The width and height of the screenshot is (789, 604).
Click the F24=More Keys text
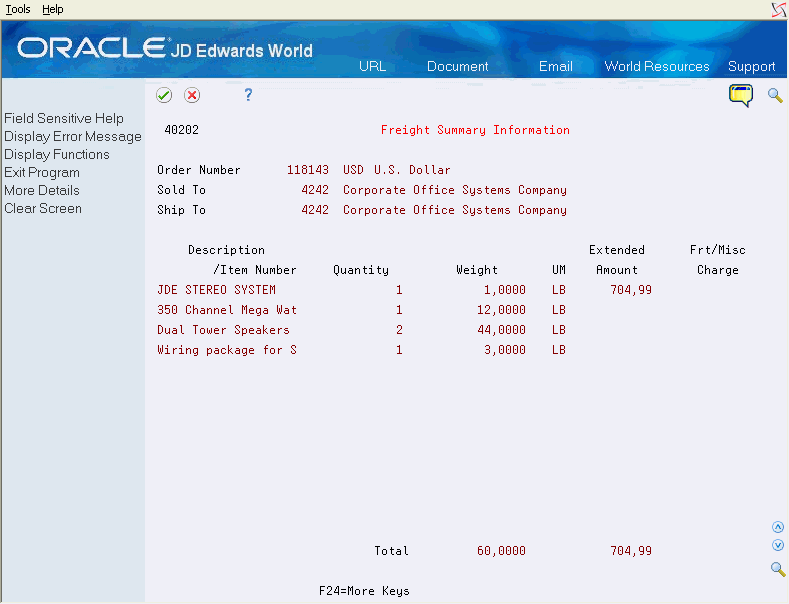pos(364,591)
